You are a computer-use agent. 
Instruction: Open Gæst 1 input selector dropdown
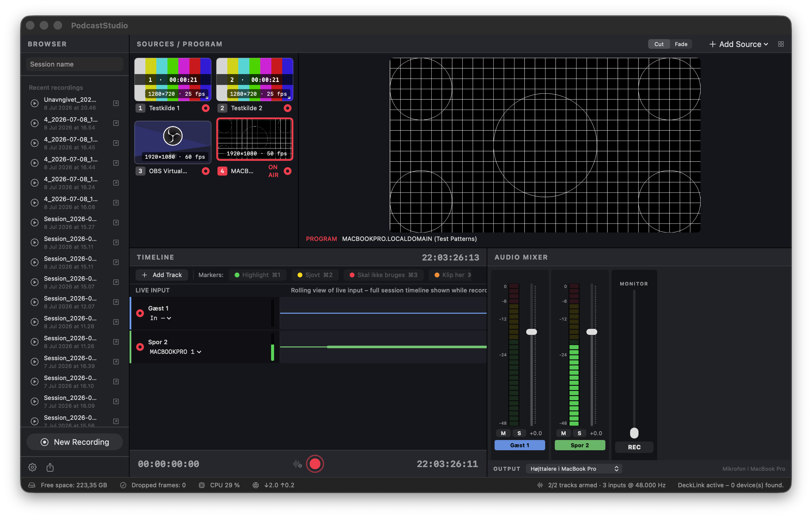point(161,318)
